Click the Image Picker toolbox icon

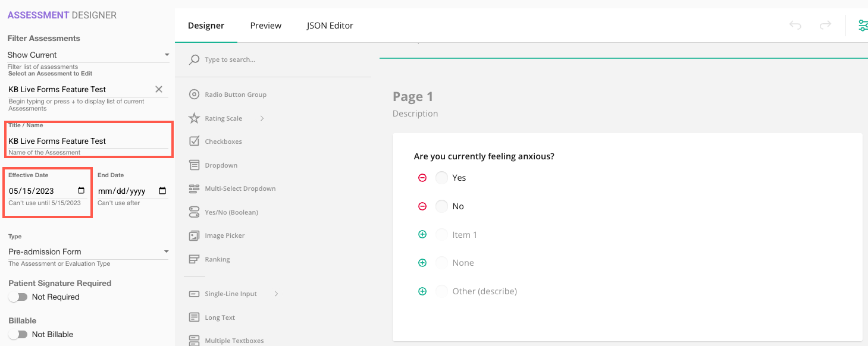tap(194, 235)
